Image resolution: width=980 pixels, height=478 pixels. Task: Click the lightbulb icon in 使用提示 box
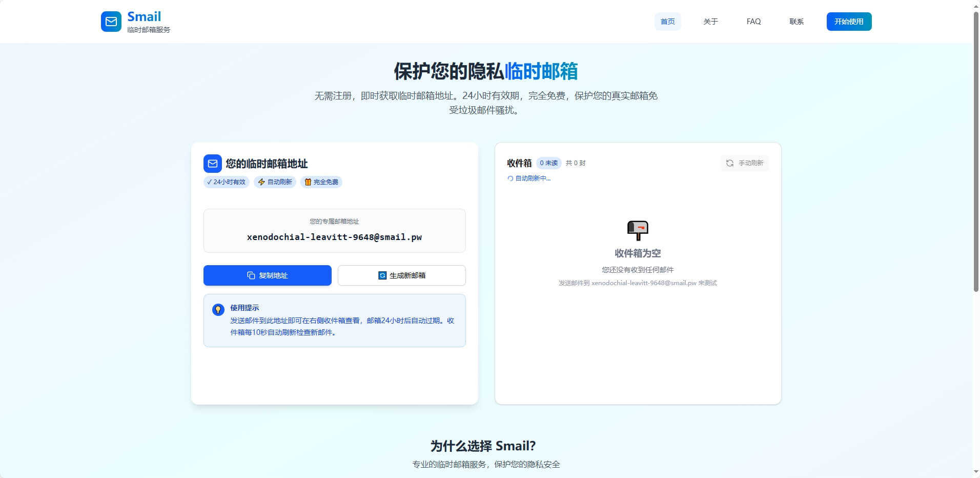coord(218,309)
